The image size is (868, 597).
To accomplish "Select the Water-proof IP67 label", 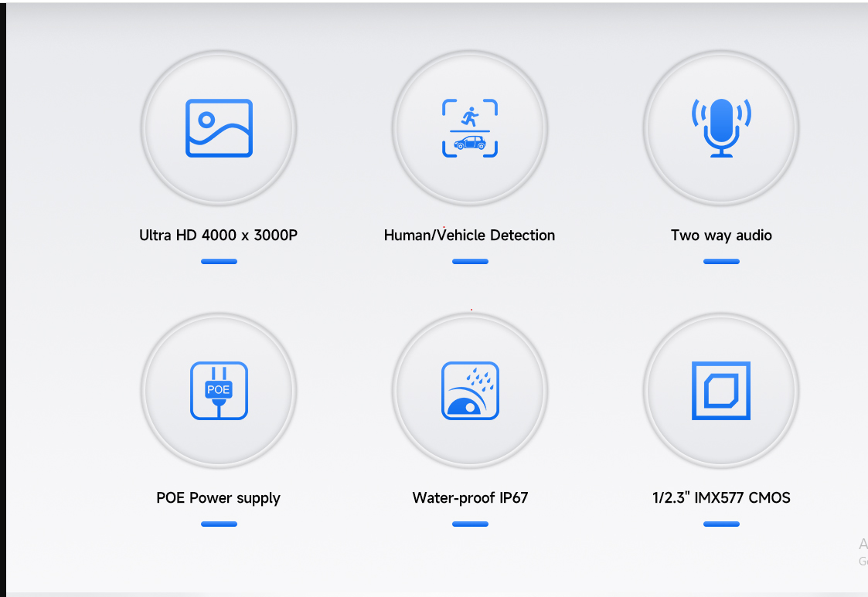I will [x=470, y=498].
